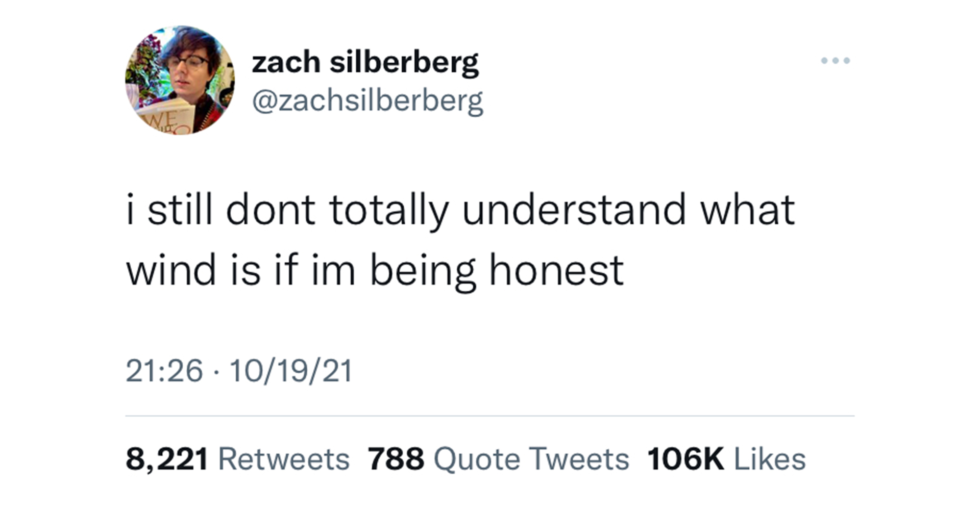Click the word "understand" in the tweet
Screen dimensions: 980x514
(x=574, y=209)
